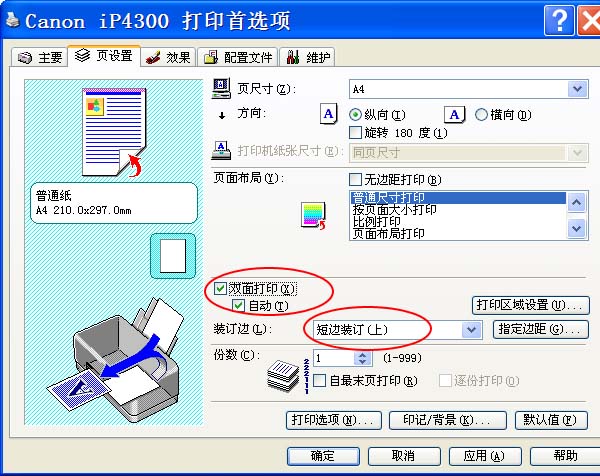Open the 效果 effects tab
The image size is (600, 476).
(168, 57)
